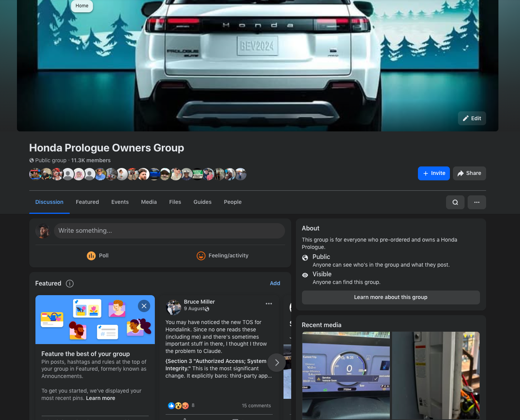Viewport: 520px width, 420px height.
Task: Click the About heading
Action: (310, 228)
